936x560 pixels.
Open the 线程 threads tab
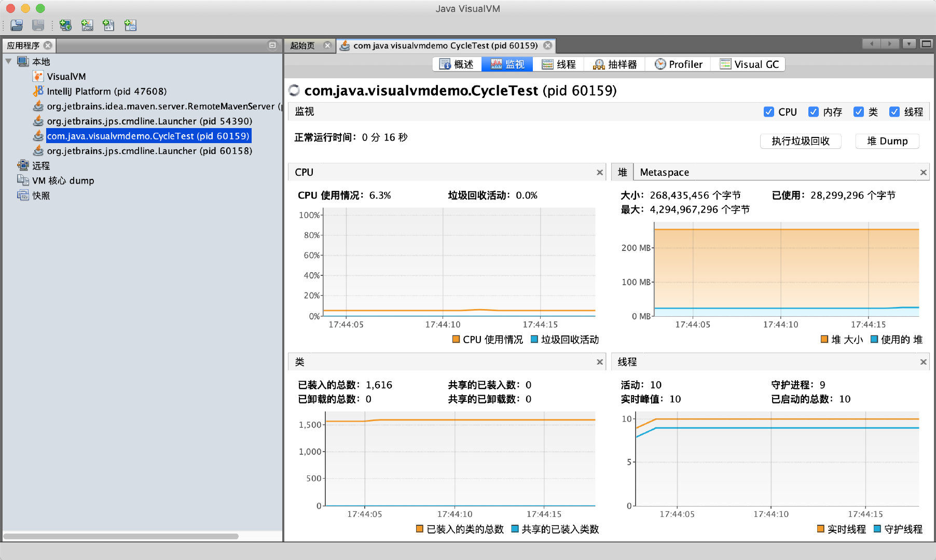(559, 64)
